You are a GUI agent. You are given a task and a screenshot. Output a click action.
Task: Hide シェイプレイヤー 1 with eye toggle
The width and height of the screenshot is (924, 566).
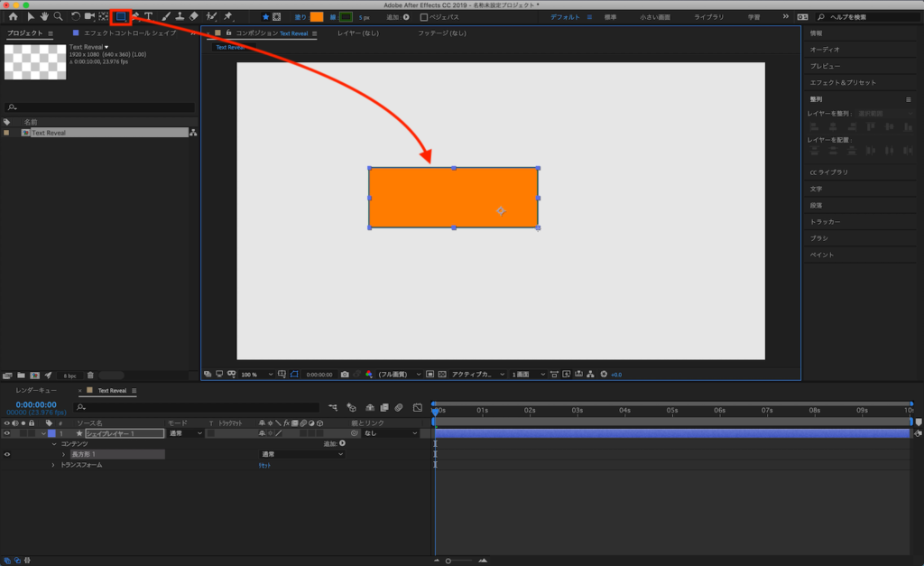pos(6,433)
